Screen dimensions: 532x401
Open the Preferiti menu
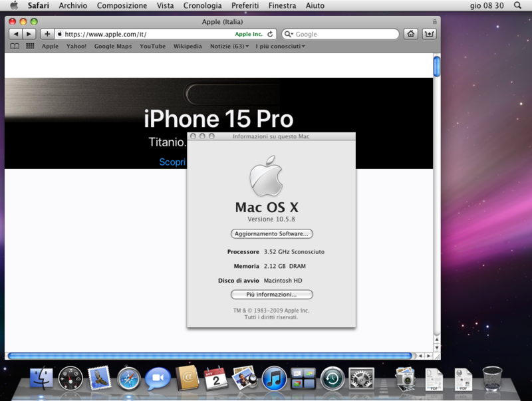click(245, 5)
